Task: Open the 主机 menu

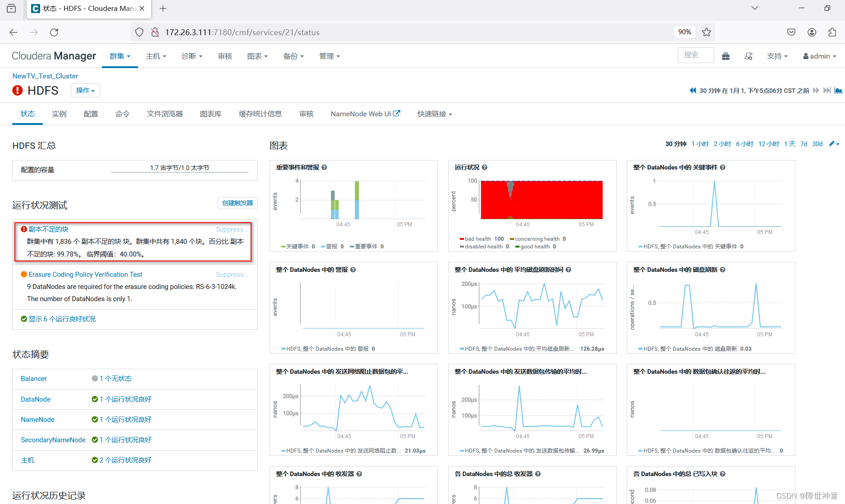Action: 156,56
